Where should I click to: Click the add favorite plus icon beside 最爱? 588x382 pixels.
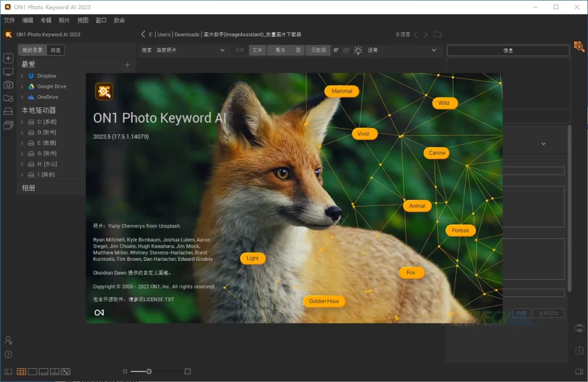pyautogui.click(x=127, y=64)
